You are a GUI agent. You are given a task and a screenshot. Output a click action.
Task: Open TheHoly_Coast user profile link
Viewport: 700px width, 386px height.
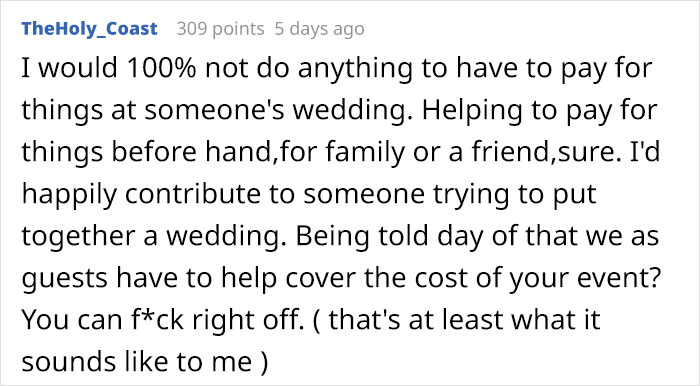[x=89, y=29]
